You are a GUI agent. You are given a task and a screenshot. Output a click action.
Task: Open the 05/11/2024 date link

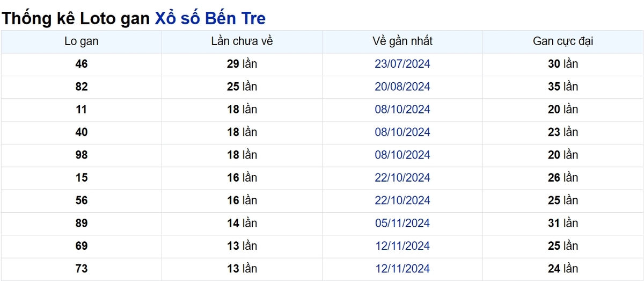point(402,223)
